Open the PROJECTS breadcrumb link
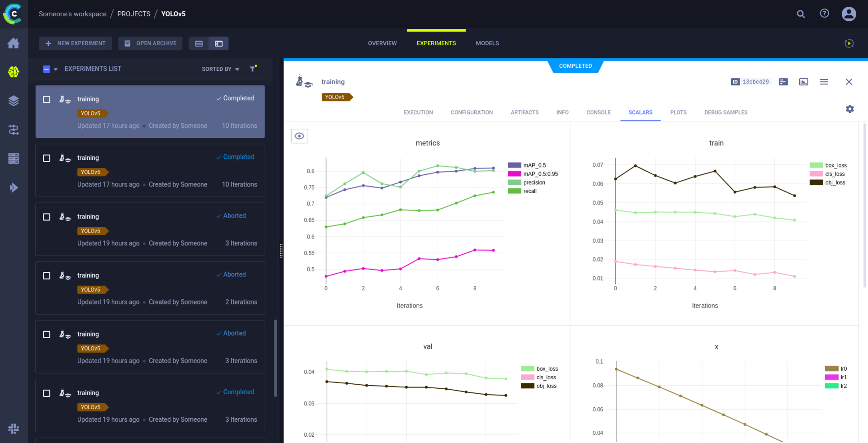 pyautogui.click(x=133, y=14)
